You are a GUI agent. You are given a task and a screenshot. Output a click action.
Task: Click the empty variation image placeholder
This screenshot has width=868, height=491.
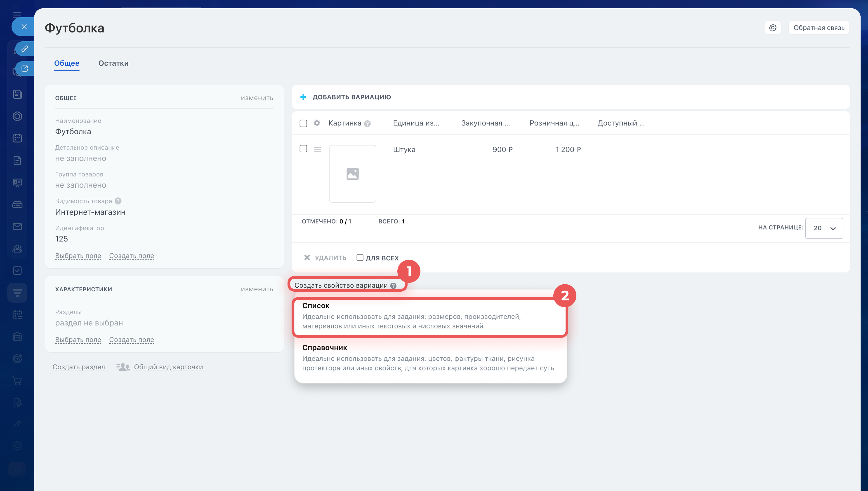point(352,174)
